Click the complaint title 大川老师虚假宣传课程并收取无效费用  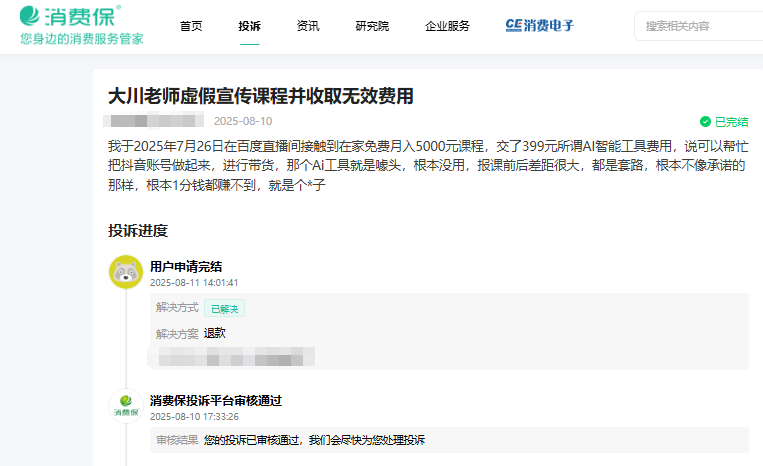[x=260, y=96]
